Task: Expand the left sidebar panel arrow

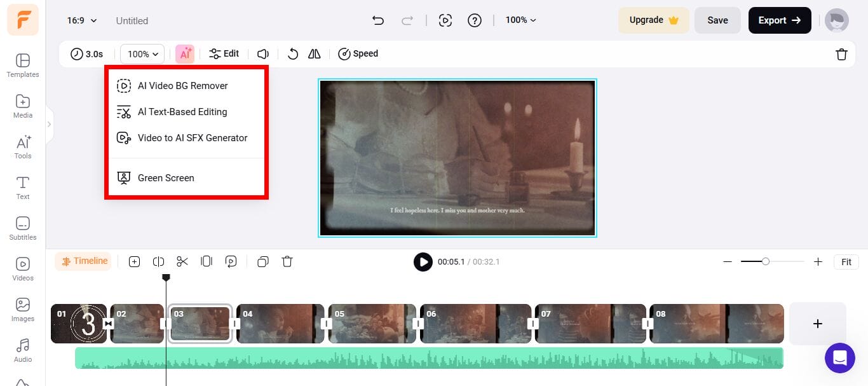Action: pos(50,125)
